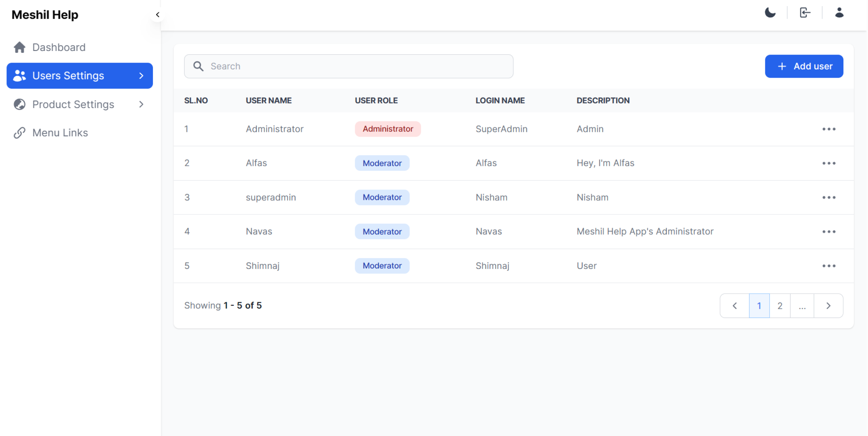Click the search magnifier icon
Screen dimensions: 868x436
click(198, 66)
